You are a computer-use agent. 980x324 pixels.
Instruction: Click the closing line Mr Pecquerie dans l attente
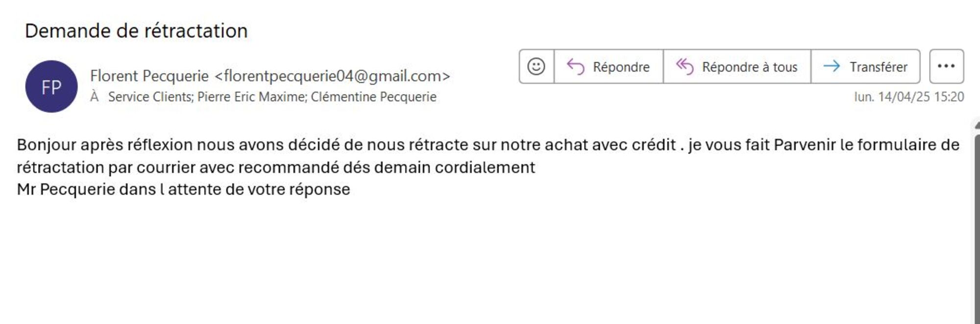tap(183, 190)
